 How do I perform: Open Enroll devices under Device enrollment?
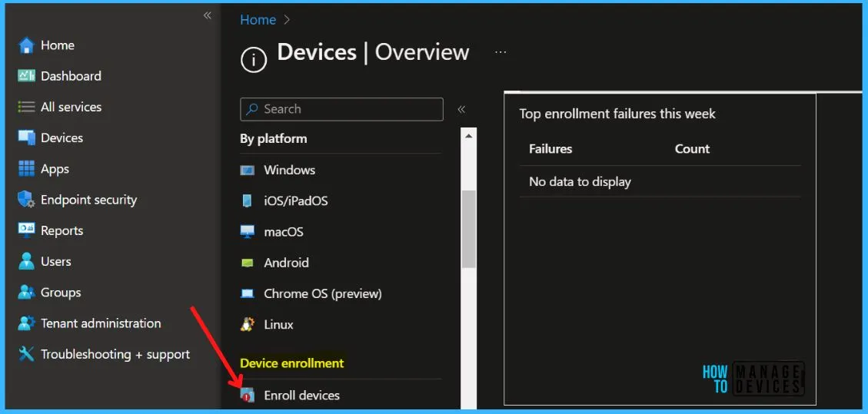(x=301, y=396)
